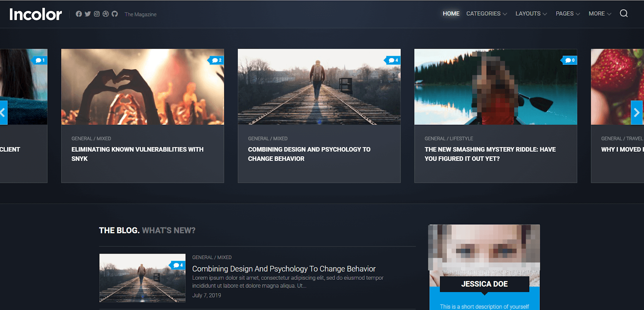Go to the Home menu item

[x=451, y=14]
